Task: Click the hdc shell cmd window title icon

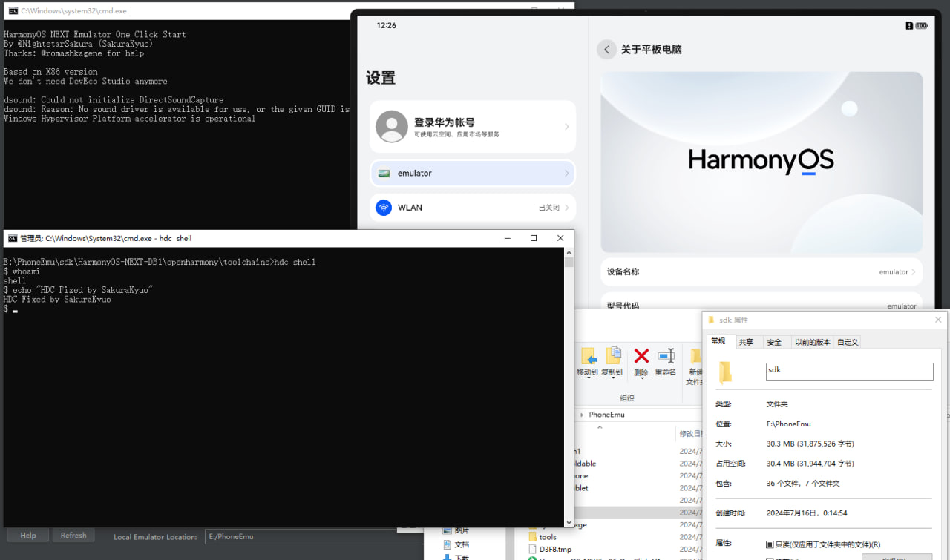Action: (x=13, y=238)
